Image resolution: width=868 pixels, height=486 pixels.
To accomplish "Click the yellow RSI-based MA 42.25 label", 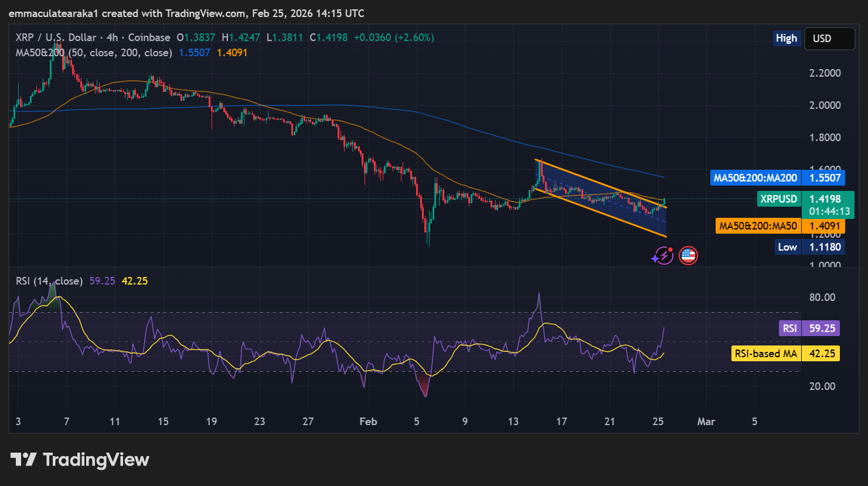I will pos(785,354).
